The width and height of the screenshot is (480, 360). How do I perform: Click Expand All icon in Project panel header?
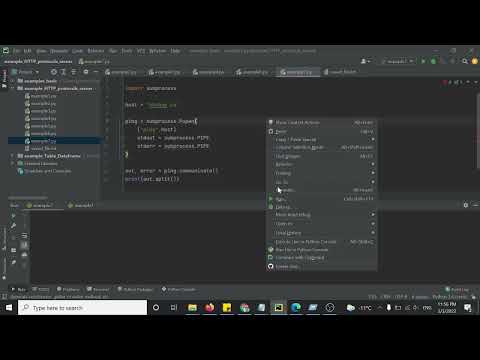(x=63, y=72)
